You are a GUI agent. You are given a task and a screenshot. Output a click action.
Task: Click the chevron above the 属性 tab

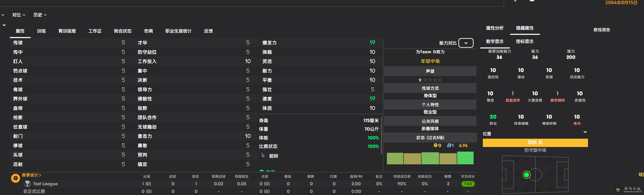point(4,25)
